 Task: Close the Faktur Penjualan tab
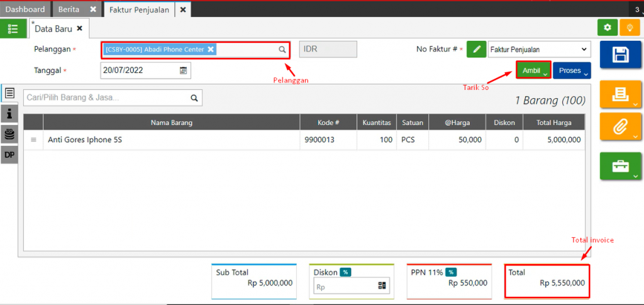[183, 9]
